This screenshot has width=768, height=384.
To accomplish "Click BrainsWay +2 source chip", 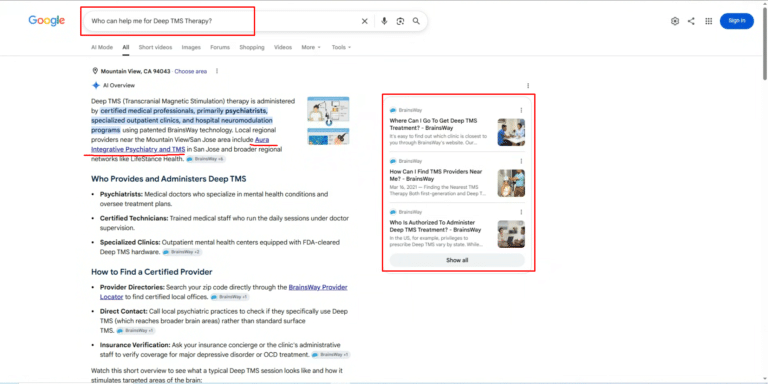I will [182, 252].
